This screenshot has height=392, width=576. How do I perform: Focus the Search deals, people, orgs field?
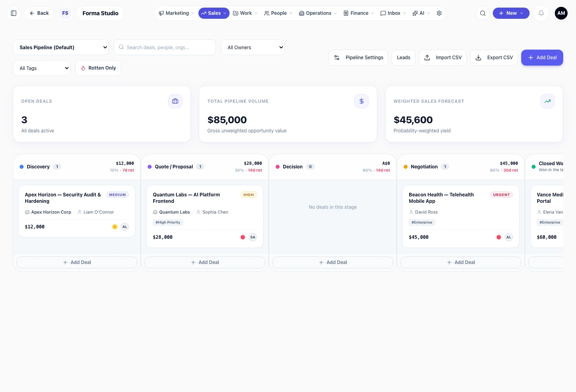coord(165,47)
